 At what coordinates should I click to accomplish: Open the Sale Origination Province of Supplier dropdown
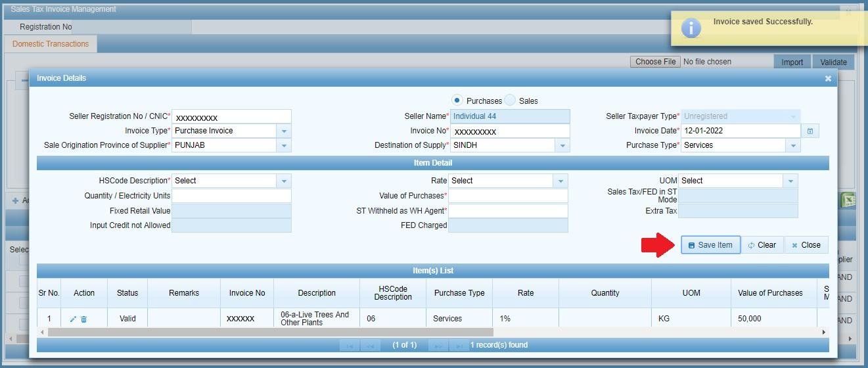tap(284, 145)
